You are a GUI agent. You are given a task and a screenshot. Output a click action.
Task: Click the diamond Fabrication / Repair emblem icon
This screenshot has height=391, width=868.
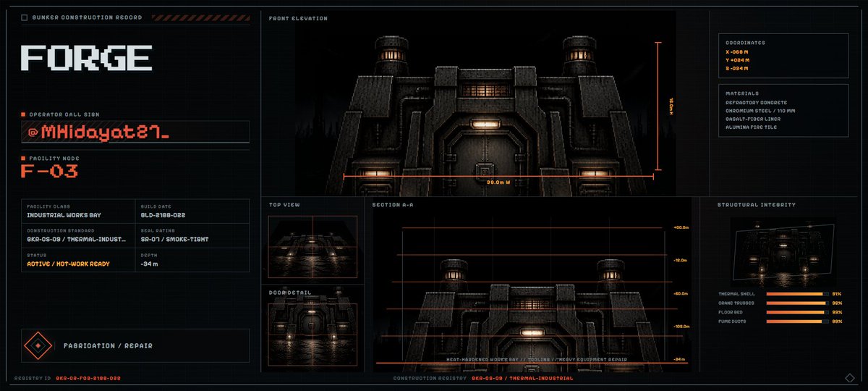(38, 345)
